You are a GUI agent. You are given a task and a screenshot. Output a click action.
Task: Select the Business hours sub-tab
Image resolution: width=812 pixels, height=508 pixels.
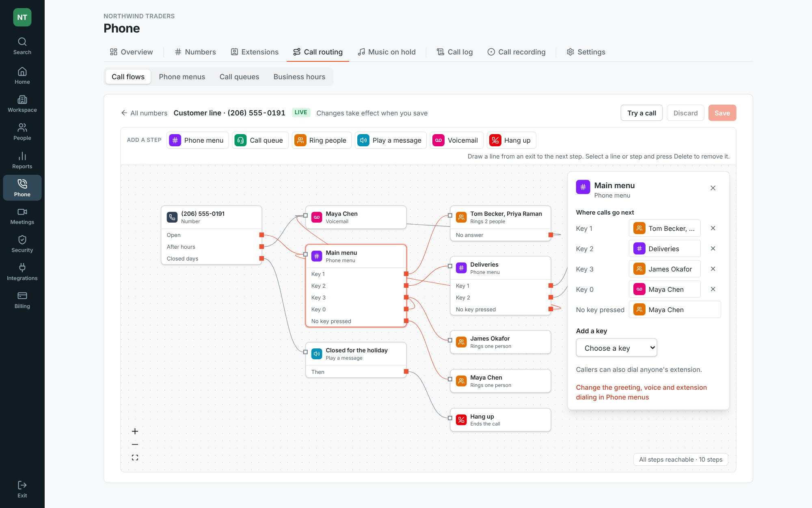click(x=299, y=77)
